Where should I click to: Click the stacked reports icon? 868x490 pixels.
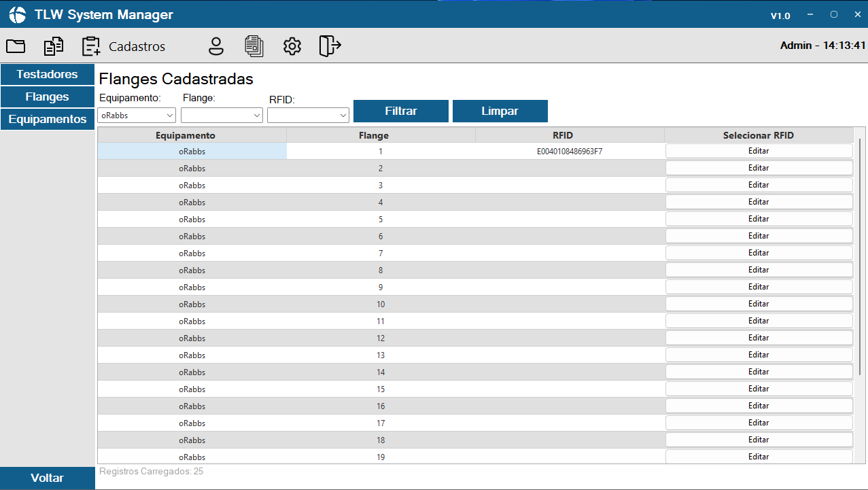click(254, 46)
